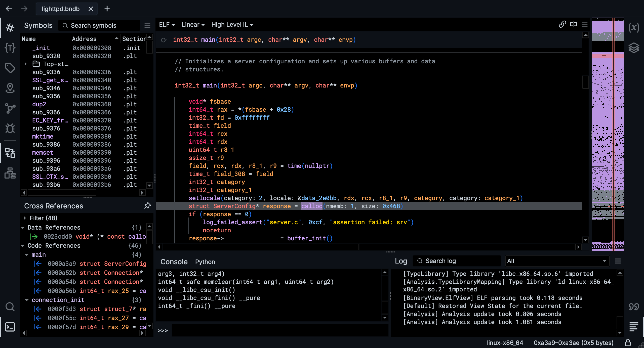Open the Linear view dropdown

pyautogui.click(x=192, y=24)
